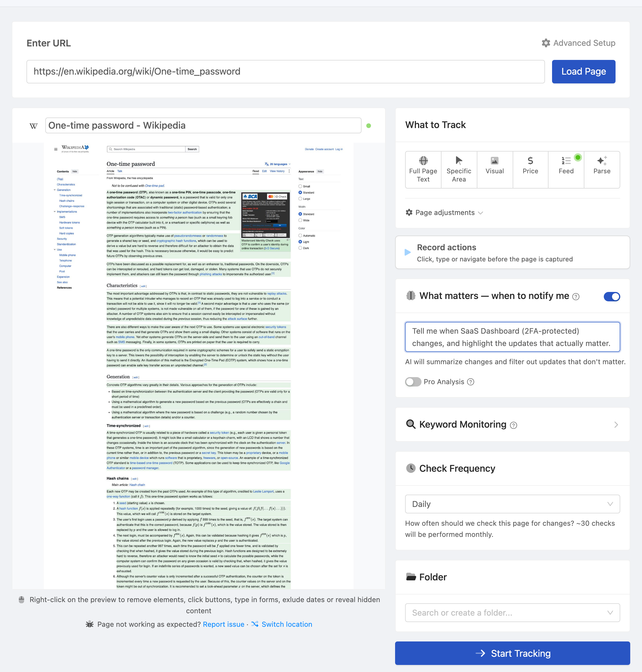This screenshot has width=642, height=672.
Task: Open the Report issue link
Action: coord(223,624)
